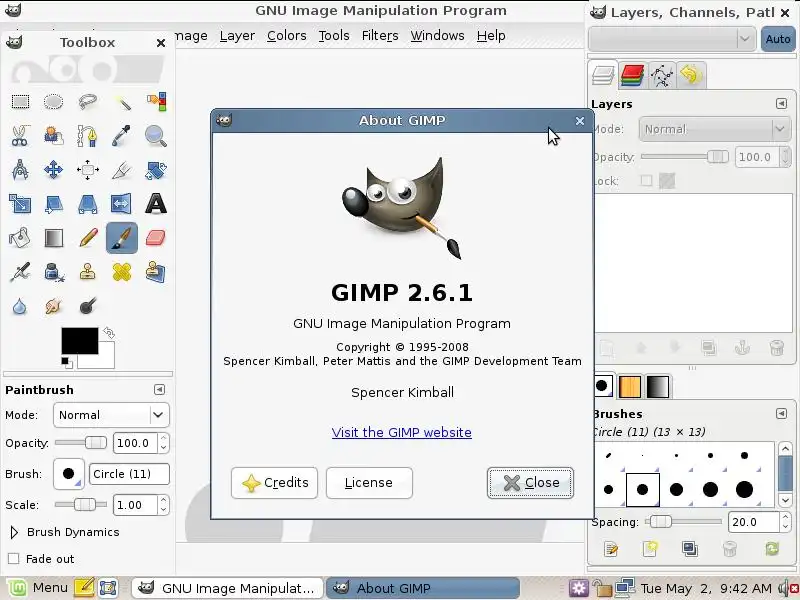Click the Circle (11) brush name field
The height and width of the screenshot is (600, 800).
(129, 474)
